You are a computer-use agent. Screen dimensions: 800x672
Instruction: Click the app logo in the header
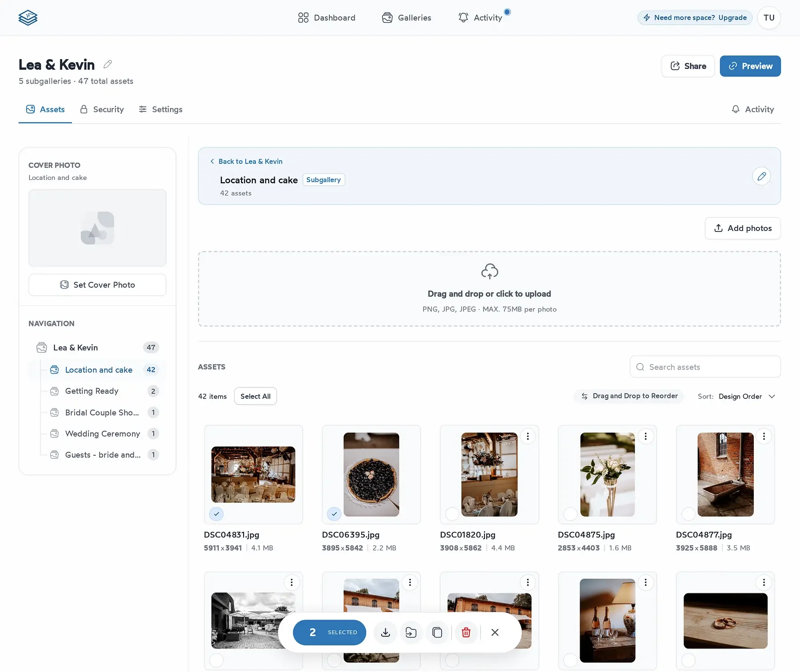click(x=28, y=18)
